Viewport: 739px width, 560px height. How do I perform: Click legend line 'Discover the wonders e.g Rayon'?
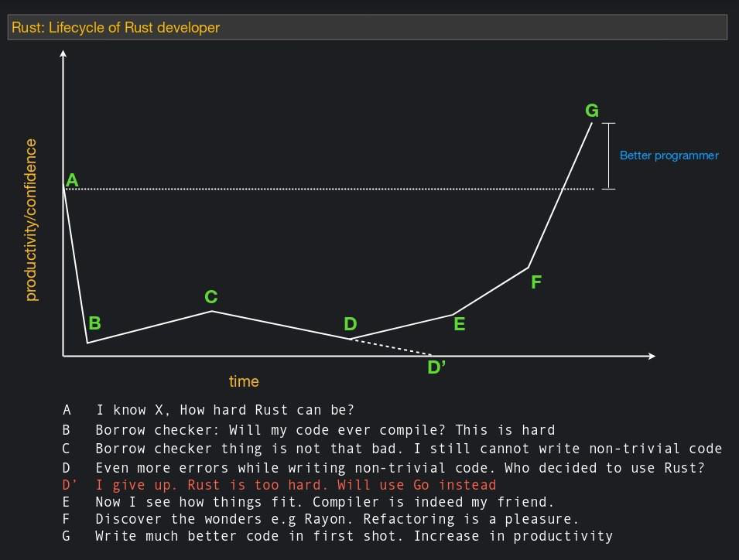coord(337,518)
